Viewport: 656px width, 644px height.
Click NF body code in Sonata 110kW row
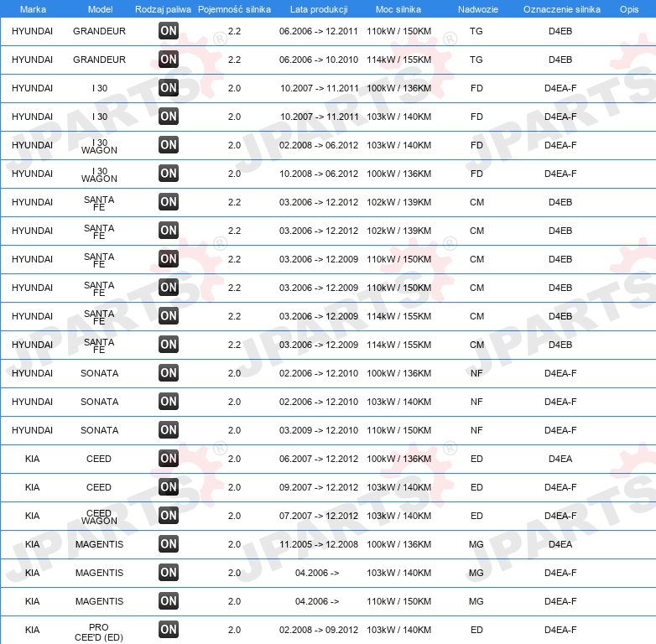click(476, 430)
